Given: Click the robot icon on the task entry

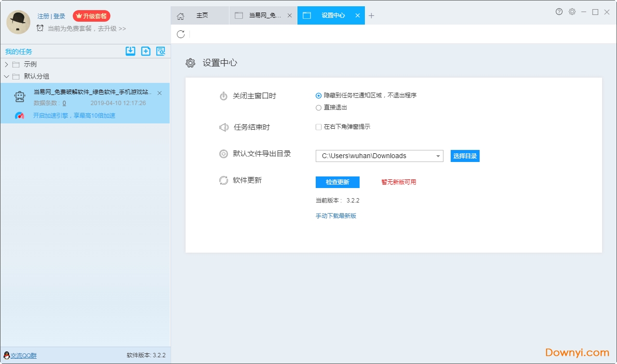Looking at the screenshot, I should pyautogui.click(x=19, y=96).
